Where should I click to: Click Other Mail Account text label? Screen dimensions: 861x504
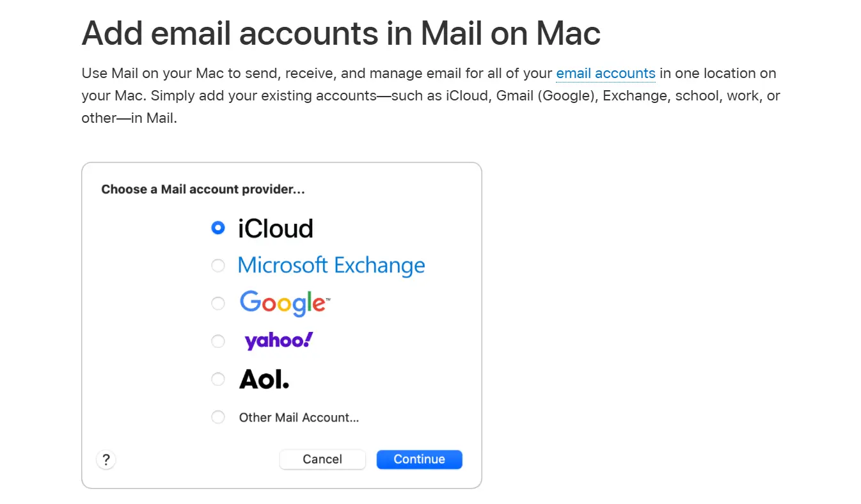(x=299, y=417)
